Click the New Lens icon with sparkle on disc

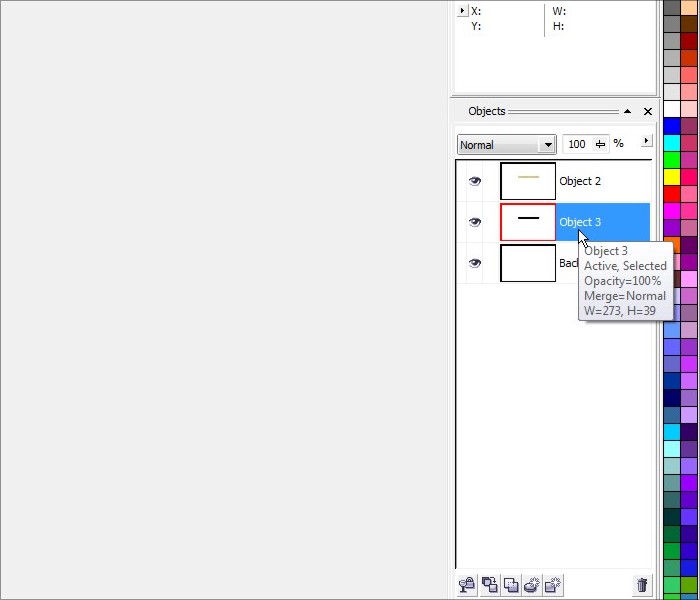coord(532,585)
